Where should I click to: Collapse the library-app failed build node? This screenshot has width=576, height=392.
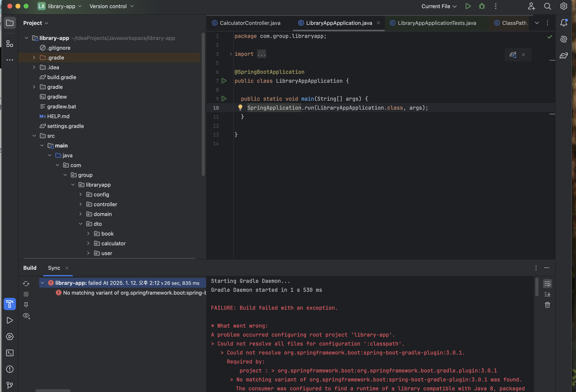pyautogui.click(x=42, y=283)
